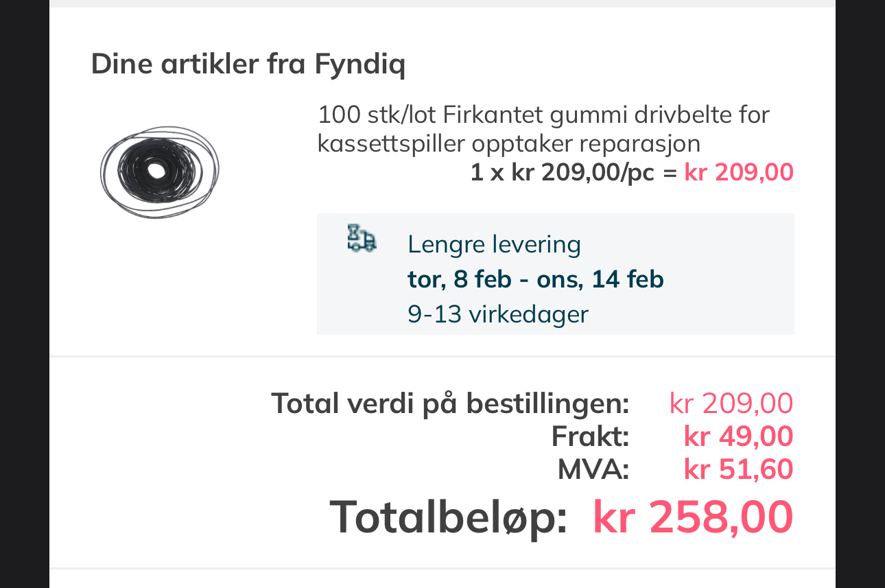Click the "Total verdi på bestillingen:" label
The image size is (885, 588).
pyautogui.click(x=450, y=403)
